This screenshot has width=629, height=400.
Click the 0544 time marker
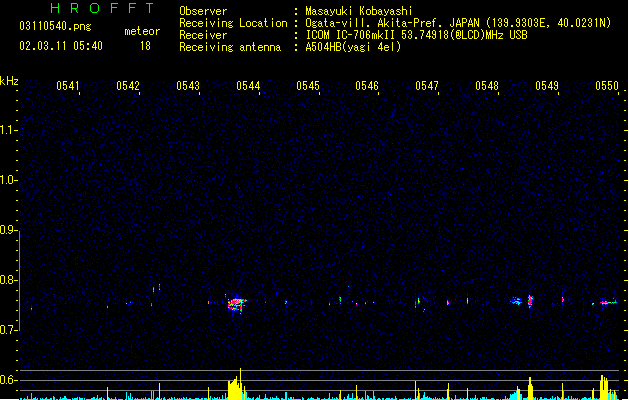(248, 86)
